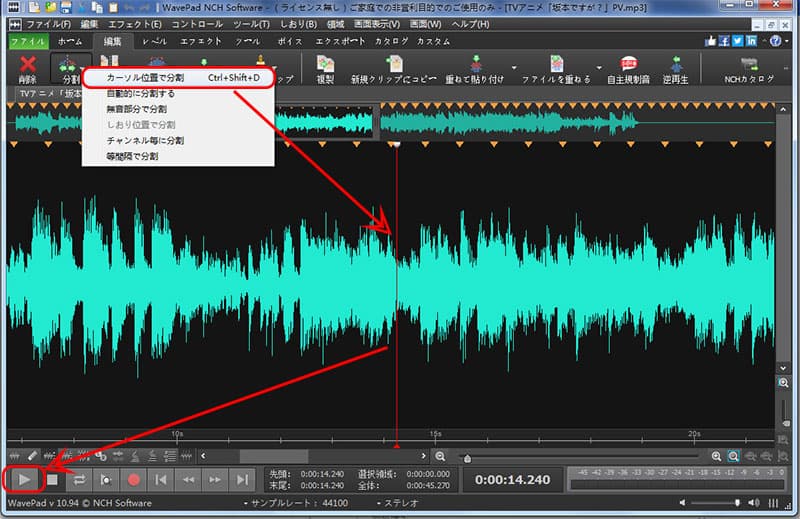Jump to start of audio

(x=161, y=480)
